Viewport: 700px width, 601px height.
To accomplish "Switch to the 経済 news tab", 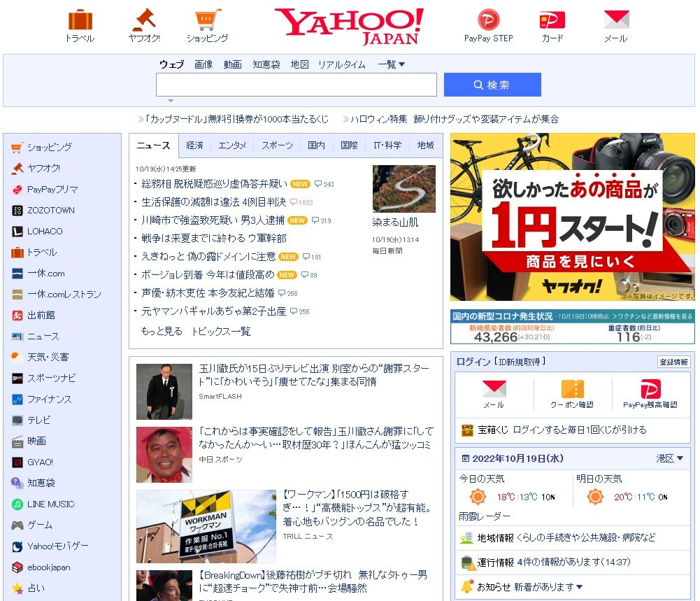I will [x=194, y=146].
